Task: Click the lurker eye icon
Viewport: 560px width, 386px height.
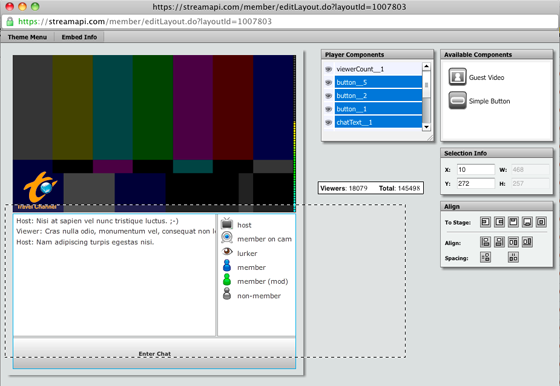Action: click(227, 252)
